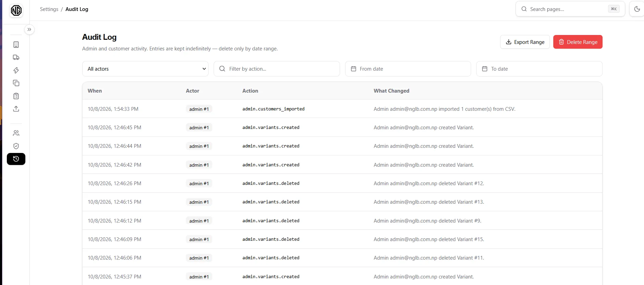Click timestamp 10/8/2026, 12:46:44 PM
Image resolution: width=644 pixels, height=285 pixels.
click(114, 146)
